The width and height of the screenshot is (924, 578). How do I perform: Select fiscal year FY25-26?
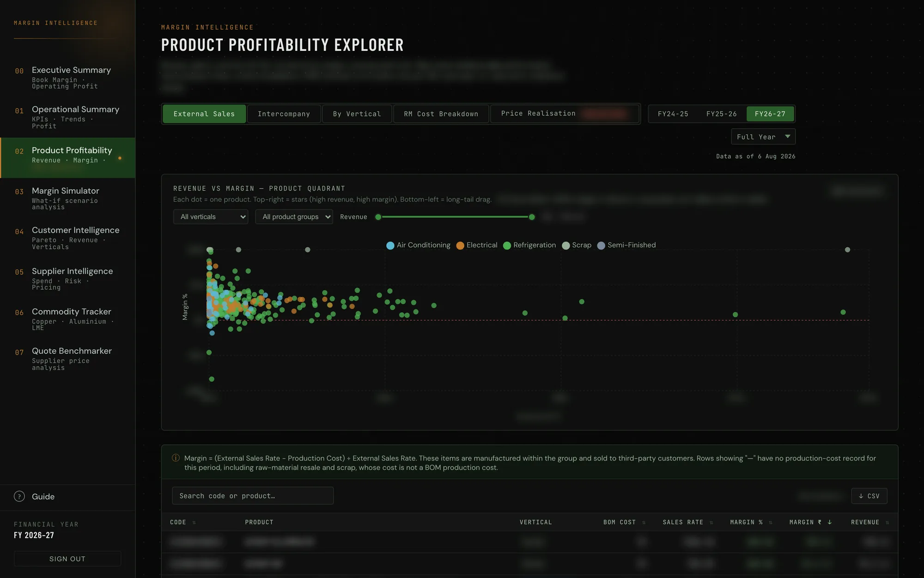(721, 114)
